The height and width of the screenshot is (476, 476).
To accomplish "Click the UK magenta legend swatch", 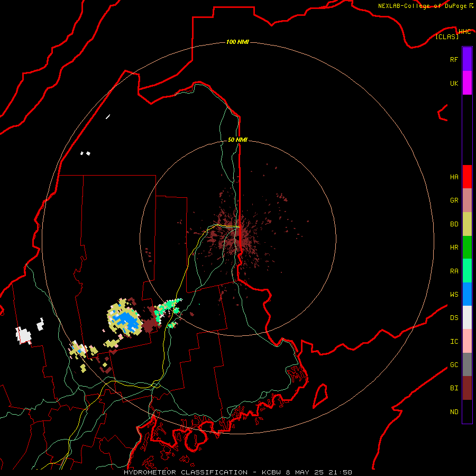I will click(467, 83).
